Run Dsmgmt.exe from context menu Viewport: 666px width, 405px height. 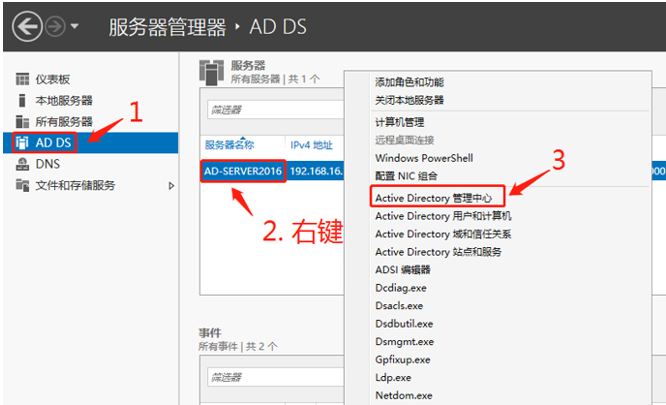405,341
